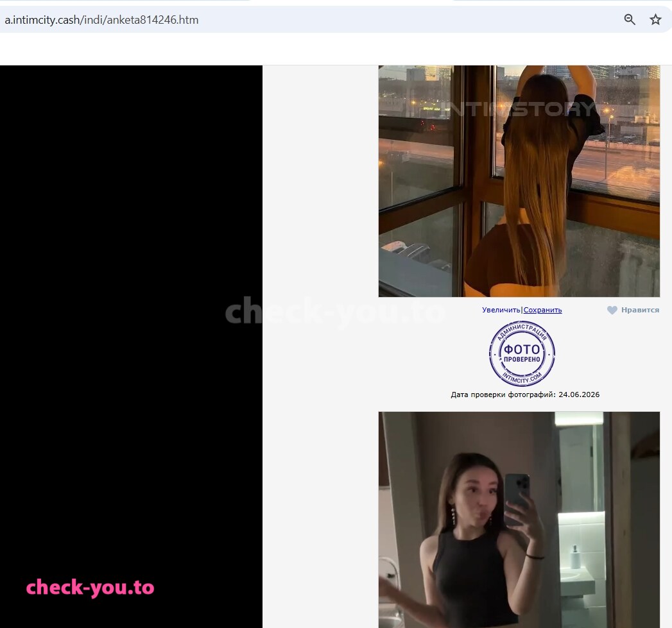The height and width of the screenshot is (628, 672).
Task: Click the Сохранить link
Action: 542,310
